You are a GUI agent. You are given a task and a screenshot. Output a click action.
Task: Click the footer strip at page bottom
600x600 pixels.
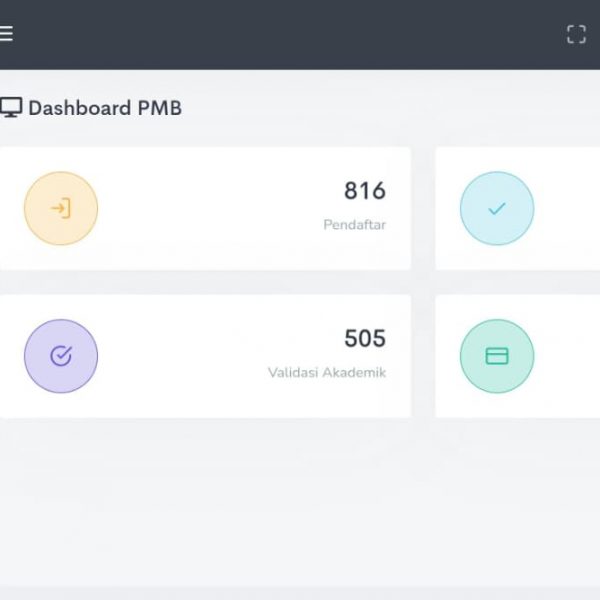(300, 593)
